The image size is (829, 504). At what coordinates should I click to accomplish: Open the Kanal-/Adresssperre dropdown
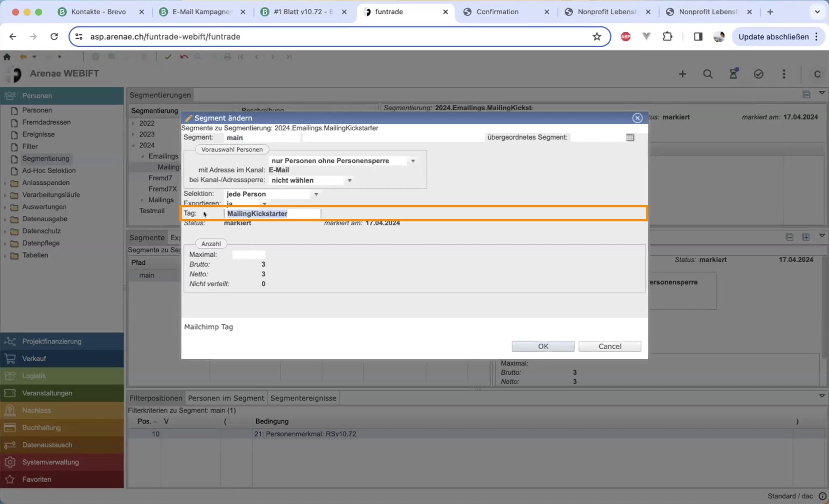click(349, 180)
